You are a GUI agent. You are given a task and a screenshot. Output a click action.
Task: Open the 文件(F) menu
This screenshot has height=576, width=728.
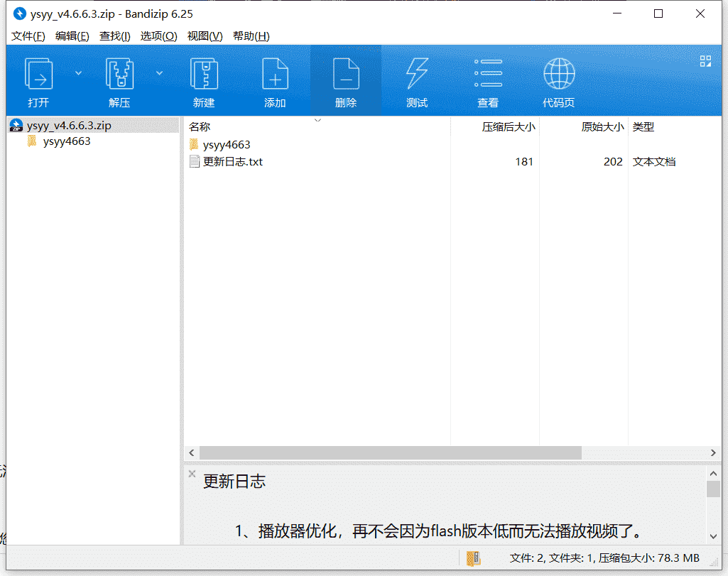28,36
